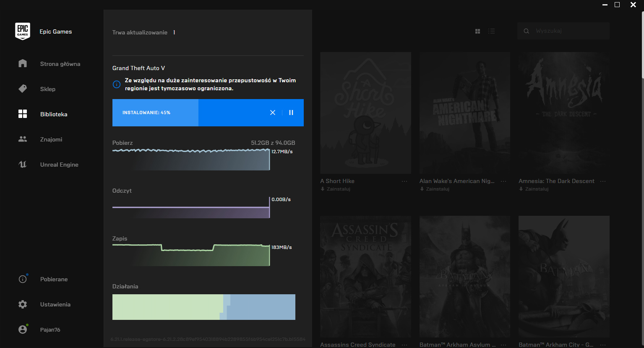
Task: Minimize the Epic Games Launcher window
Action: pos(605,5)
